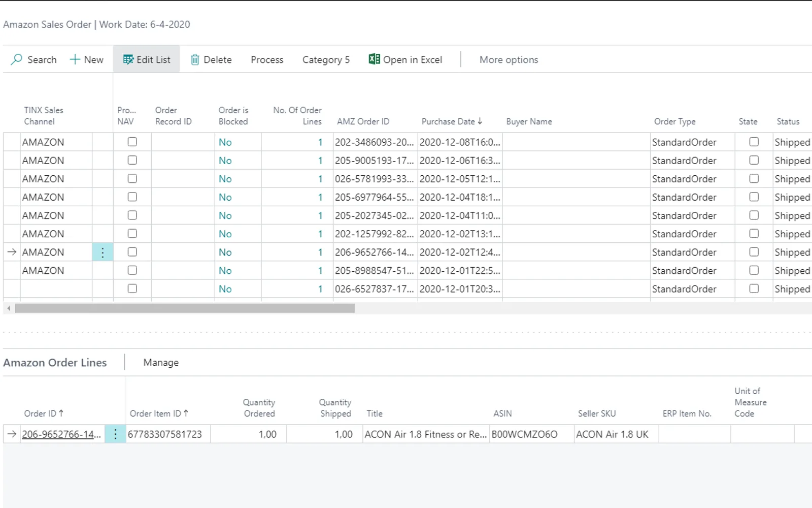This screenshot has width=812, height=508.
Task: Click page title Amazon Sales Order
Action: tap(47, 24)
